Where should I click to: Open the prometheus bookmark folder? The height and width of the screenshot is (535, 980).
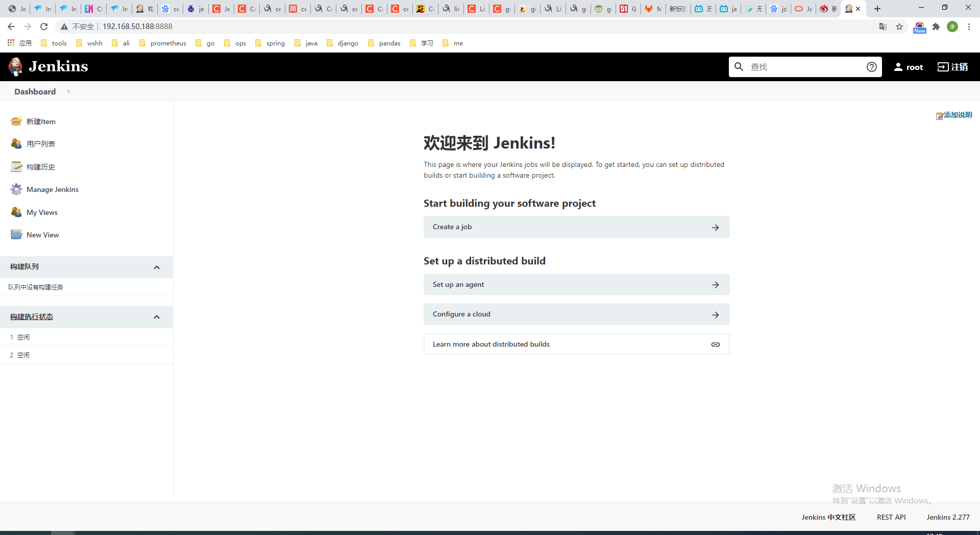(x=162, y=43)
